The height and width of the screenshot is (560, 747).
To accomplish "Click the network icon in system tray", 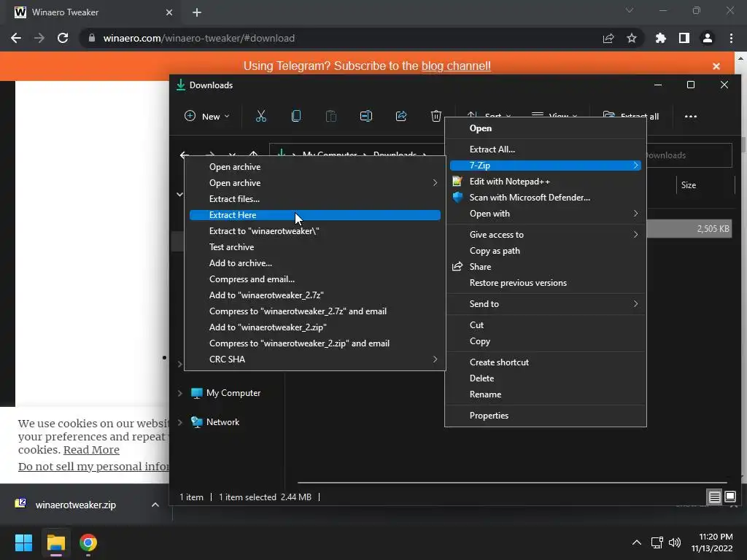I will tap(657, 542).
